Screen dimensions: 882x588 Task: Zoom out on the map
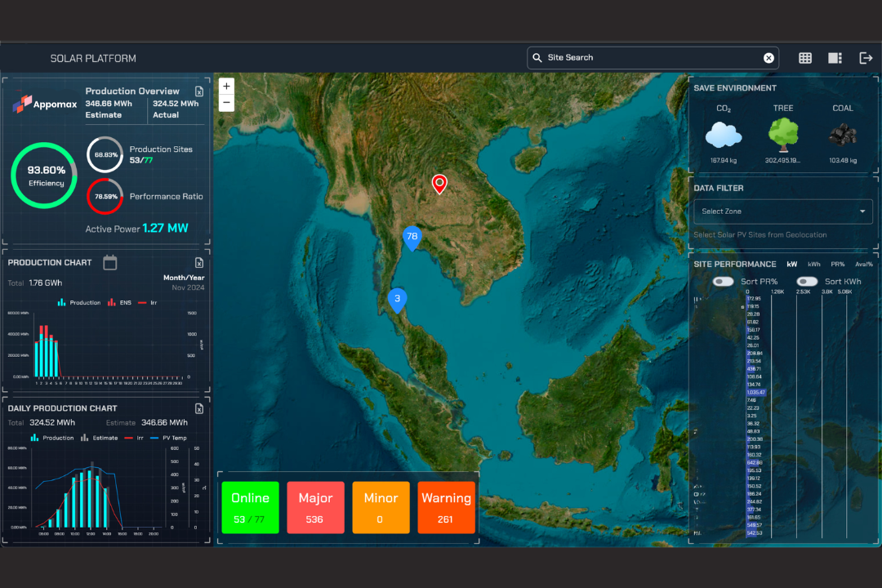(226, 103)
